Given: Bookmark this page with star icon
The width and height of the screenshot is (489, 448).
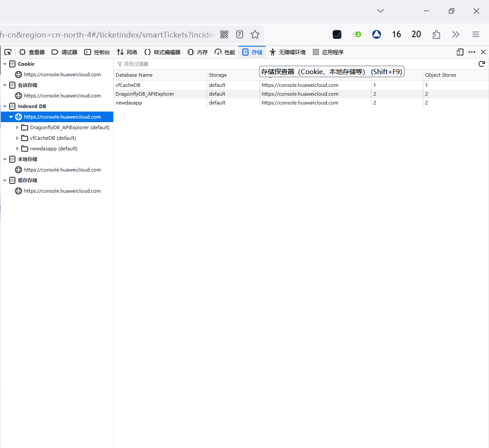Looking at the screenshot, I should coord(255,34).
